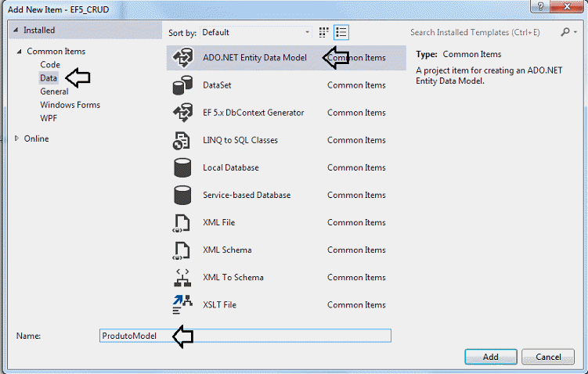
Task: Switch to small icons grid view
Action: point(323,33)
